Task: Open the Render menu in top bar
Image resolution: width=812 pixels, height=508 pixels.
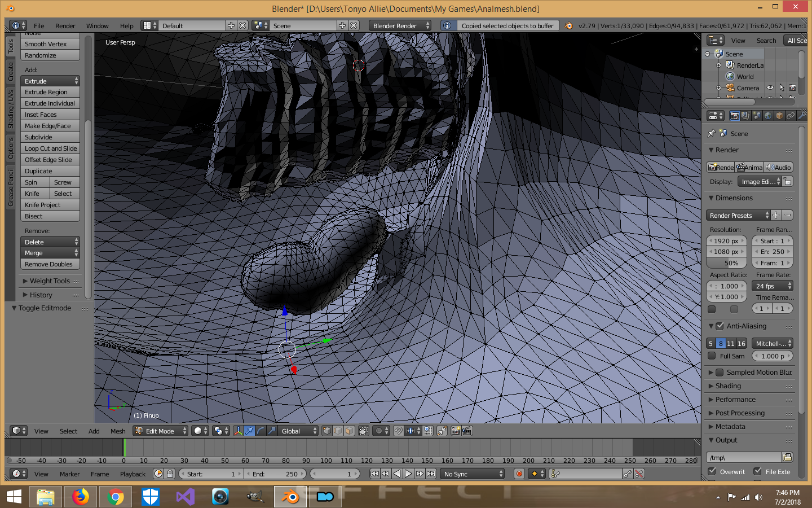Action: click(64, 25)
